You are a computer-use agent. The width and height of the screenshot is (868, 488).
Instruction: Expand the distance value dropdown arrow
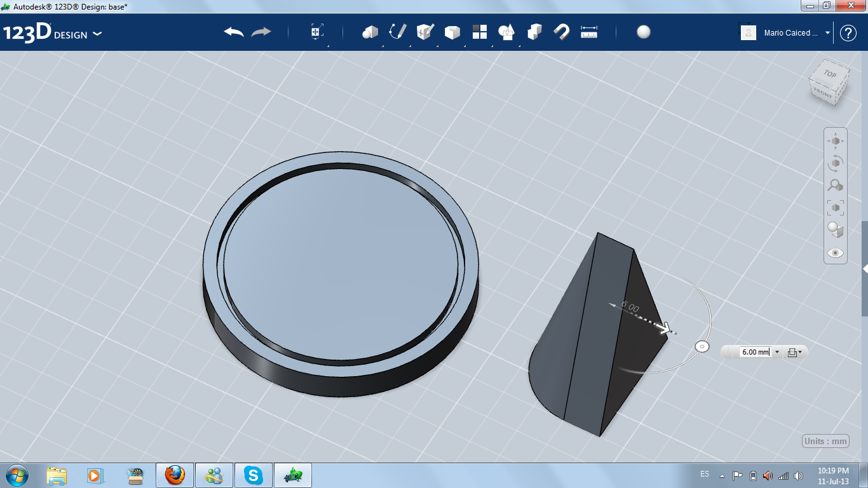[776, 352]
